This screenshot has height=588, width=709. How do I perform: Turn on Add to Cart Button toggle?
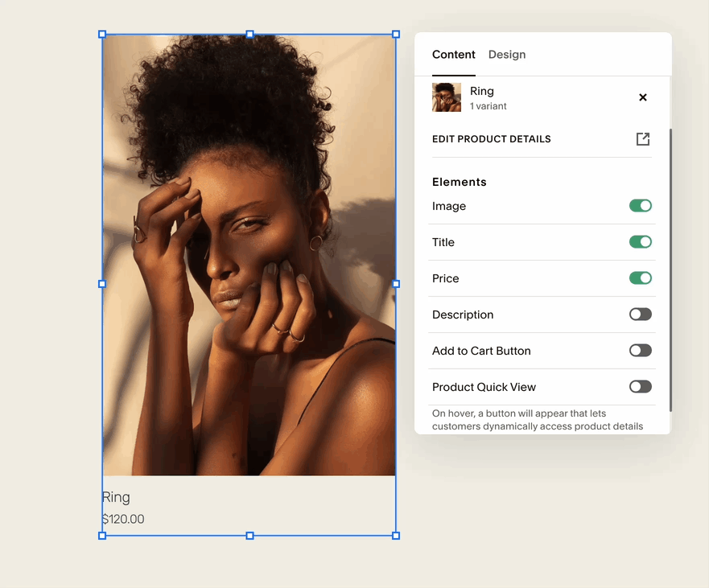tap(641, 350)
